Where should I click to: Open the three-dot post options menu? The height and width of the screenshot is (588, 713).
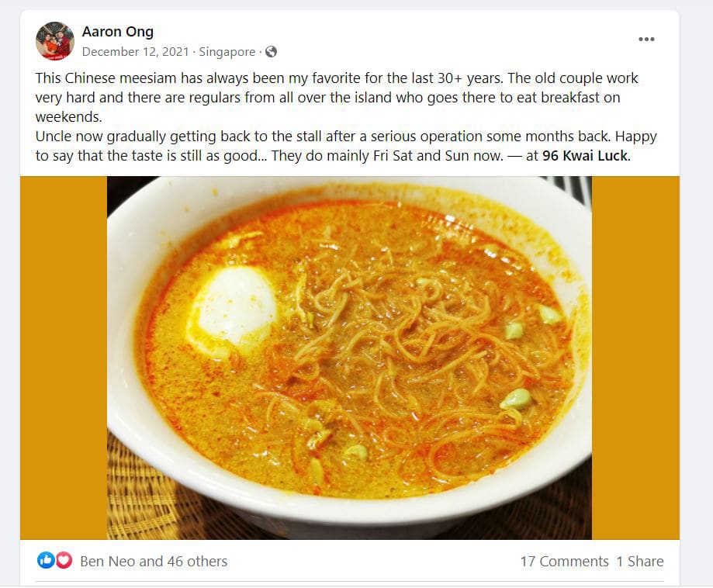coord(646,39)
